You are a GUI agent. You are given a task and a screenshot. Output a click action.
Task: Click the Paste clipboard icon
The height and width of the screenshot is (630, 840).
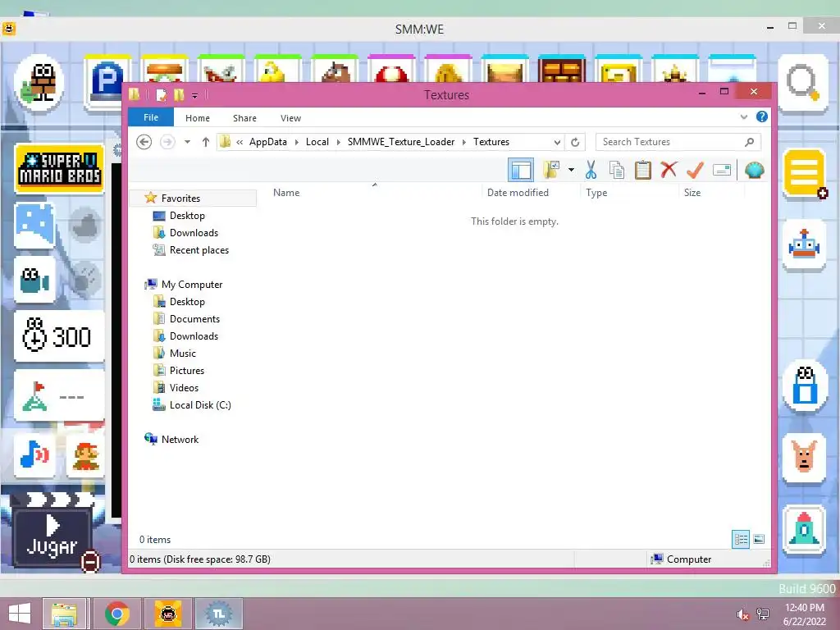[x=642, y=171]
